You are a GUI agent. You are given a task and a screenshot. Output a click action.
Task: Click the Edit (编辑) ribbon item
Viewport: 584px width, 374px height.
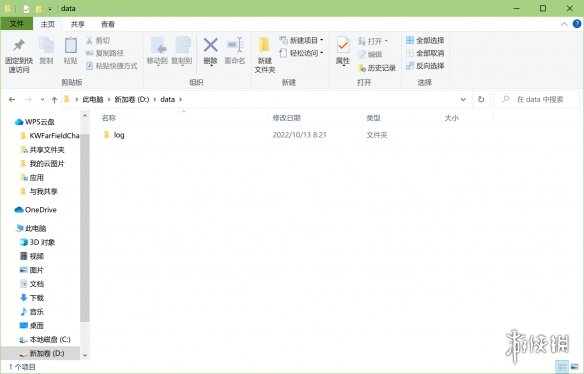370,54
